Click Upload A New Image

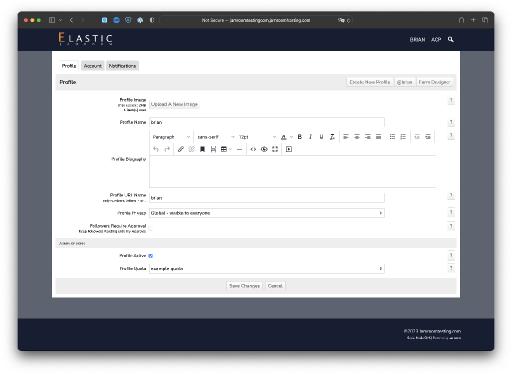point(174,104)
